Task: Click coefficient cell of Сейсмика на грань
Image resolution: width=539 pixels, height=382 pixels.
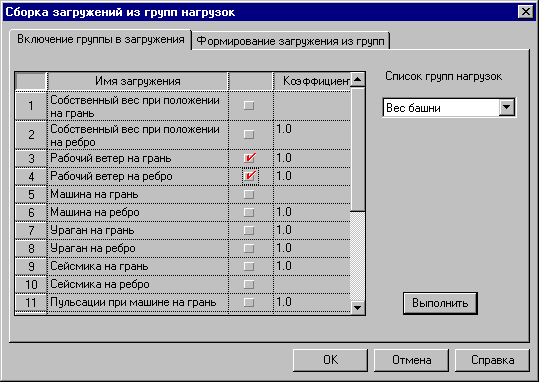Action: tap(312, 266)
